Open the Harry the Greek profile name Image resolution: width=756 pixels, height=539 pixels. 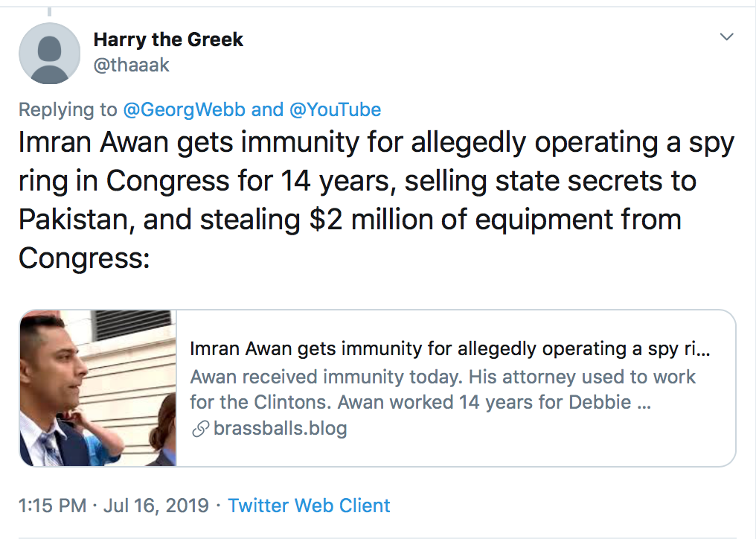pyautogui.click(x=168, y=39)
